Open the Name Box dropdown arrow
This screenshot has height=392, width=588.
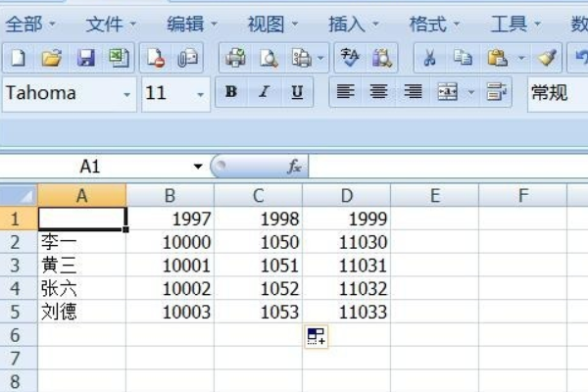point(198,167)
